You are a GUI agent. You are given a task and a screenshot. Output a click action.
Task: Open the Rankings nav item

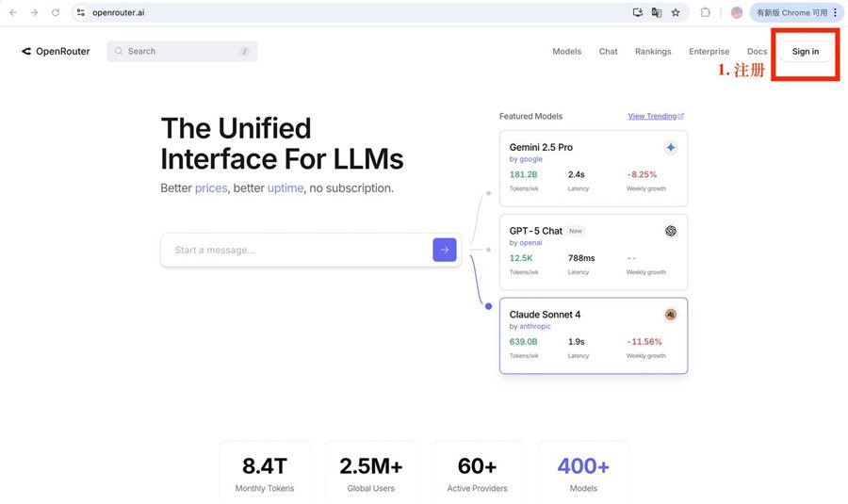coord(653,52)
